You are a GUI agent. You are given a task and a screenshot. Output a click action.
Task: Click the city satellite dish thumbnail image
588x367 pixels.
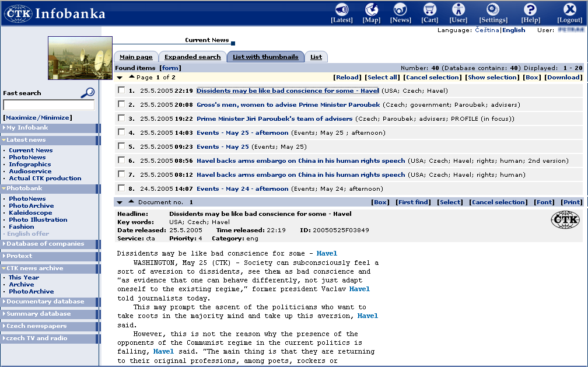pos(80,58)
